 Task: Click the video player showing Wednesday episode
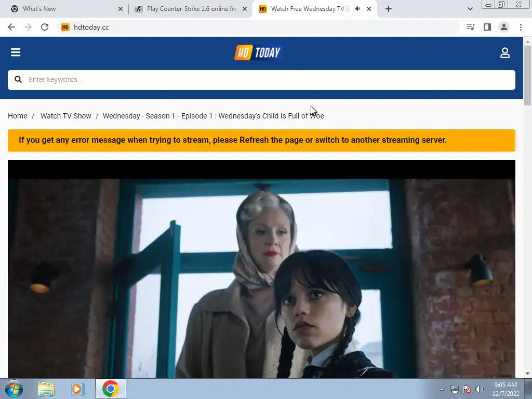(x=261, y=269)
